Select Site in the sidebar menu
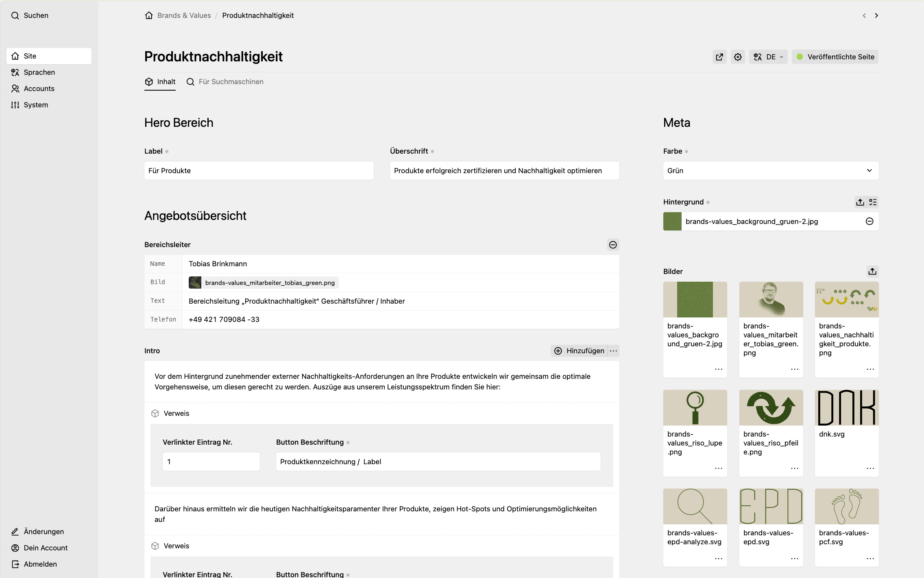 pyautogui.click(x=49, y=56)
